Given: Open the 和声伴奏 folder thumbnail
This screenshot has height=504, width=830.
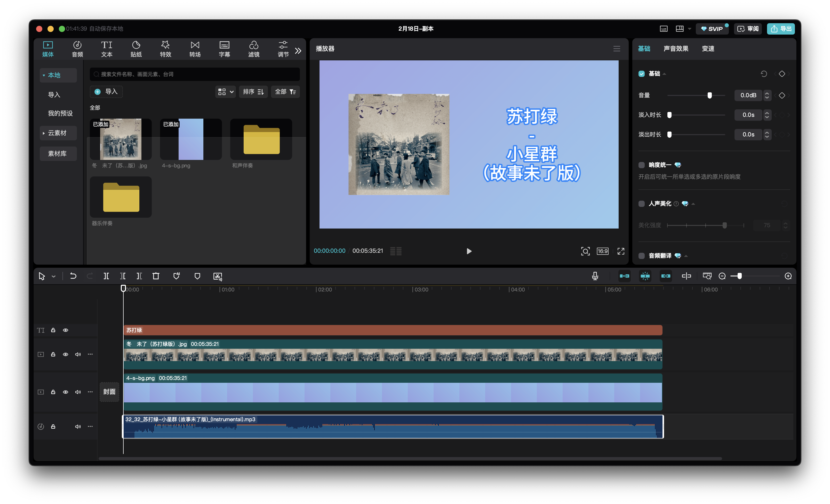Looking at the screenshot, I should (261, 139).
